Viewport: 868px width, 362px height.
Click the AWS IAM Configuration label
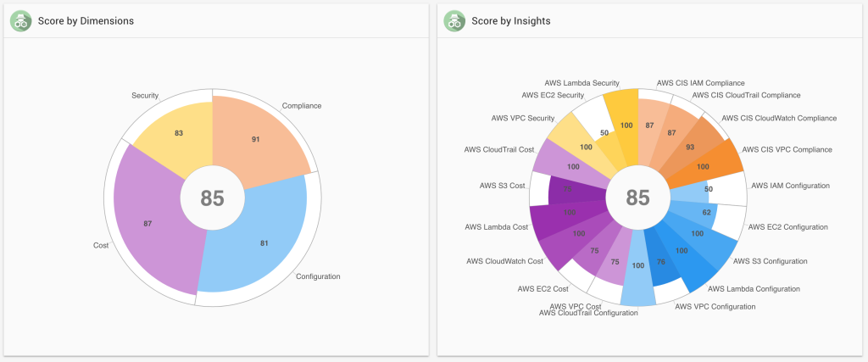[x=790, y=185]
